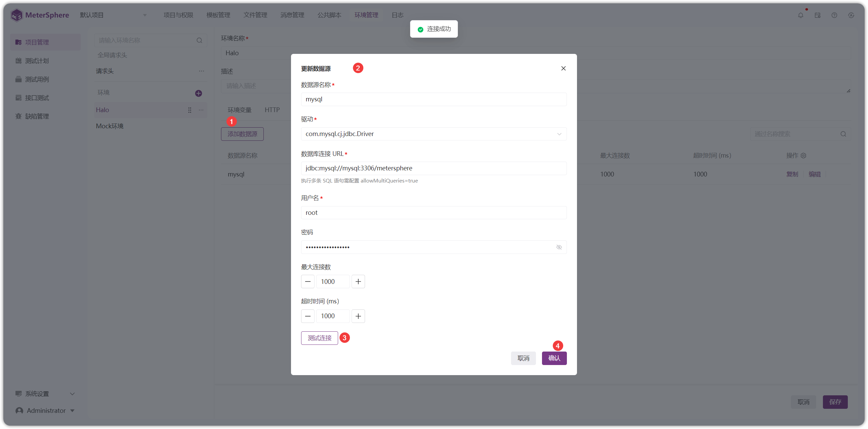Viewport: 868px width, 429px height.
Task: Decrease 最大连接数 value with minus button
Action: click(308, 282)
